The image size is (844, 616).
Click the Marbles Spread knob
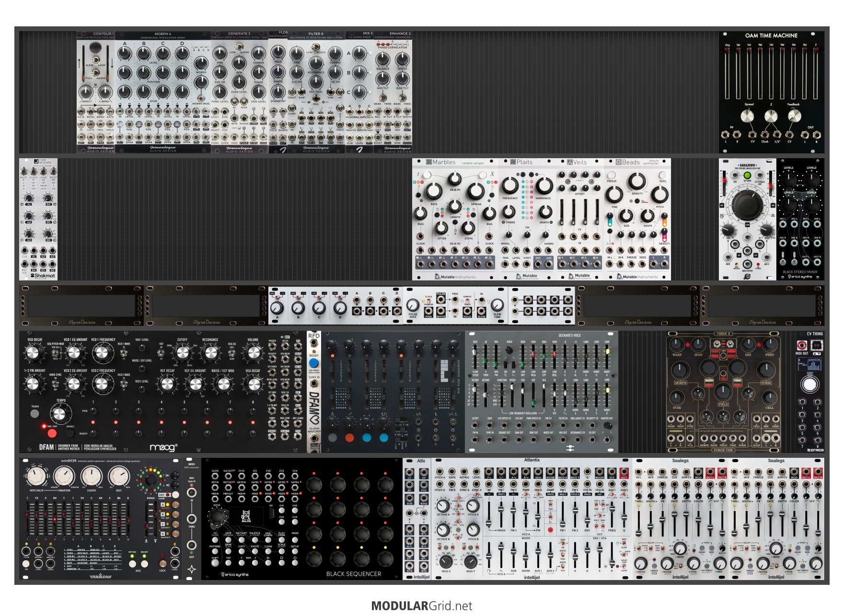click(476, 190)
